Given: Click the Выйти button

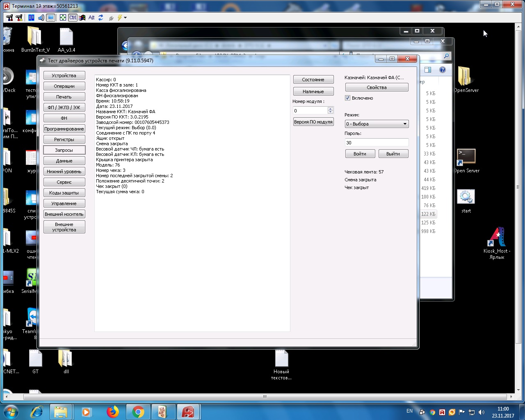Looking at the screenshot, I should tap(393, 154).
